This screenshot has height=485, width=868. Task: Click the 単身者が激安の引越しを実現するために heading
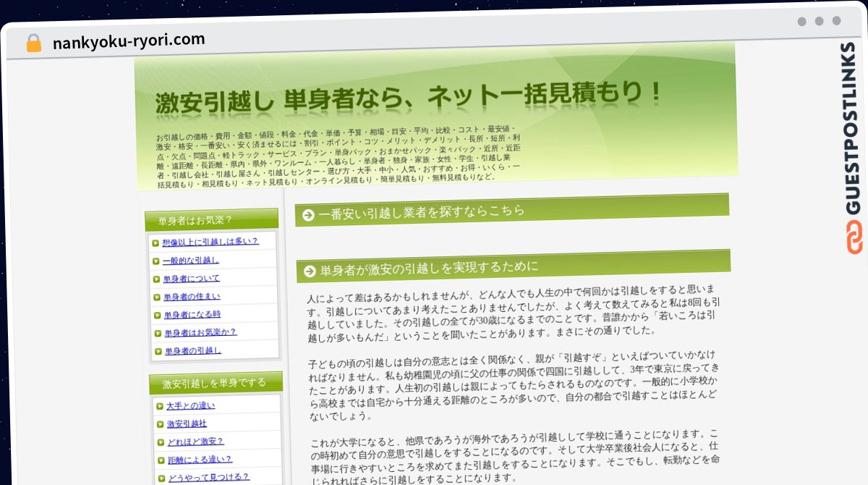coord(514,266)
